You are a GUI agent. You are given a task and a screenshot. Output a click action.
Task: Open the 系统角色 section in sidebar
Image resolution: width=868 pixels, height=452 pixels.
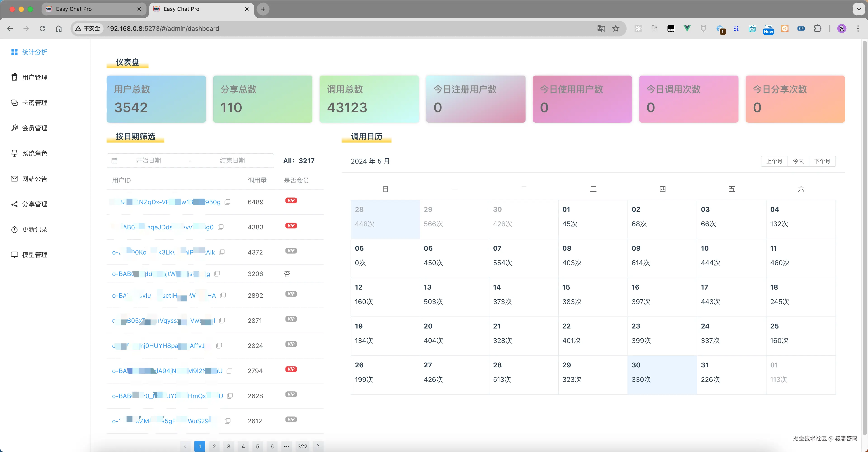pyautogui.click(x=35, y=153)
